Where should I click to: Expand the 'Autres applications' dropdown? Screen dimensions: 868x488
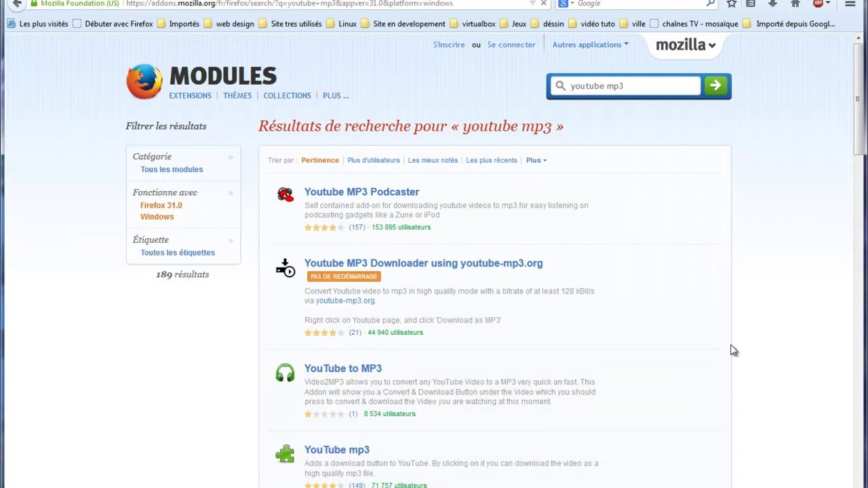[591, 45]
